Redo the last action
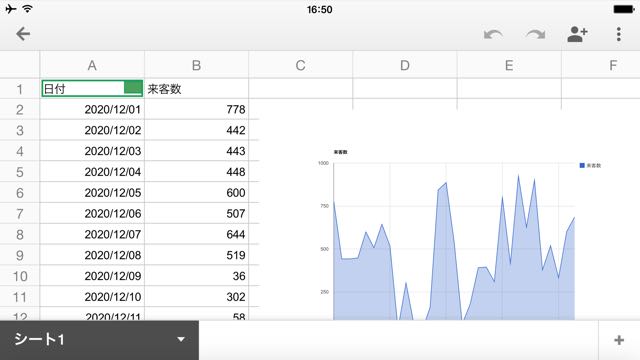 tap(536, 34)
